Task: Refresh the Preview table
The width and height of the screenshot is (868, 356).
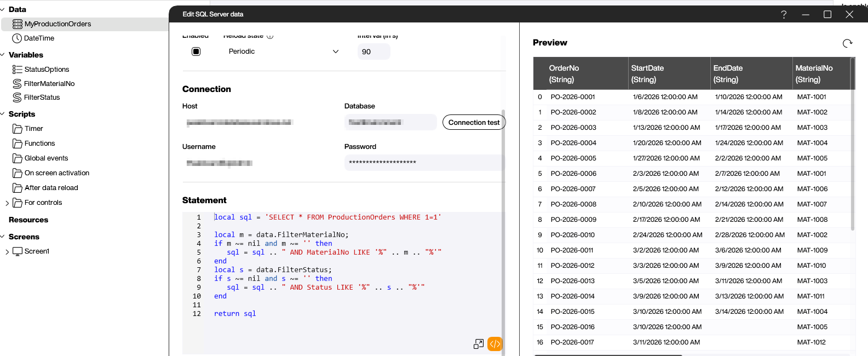Action: (847, 43)
